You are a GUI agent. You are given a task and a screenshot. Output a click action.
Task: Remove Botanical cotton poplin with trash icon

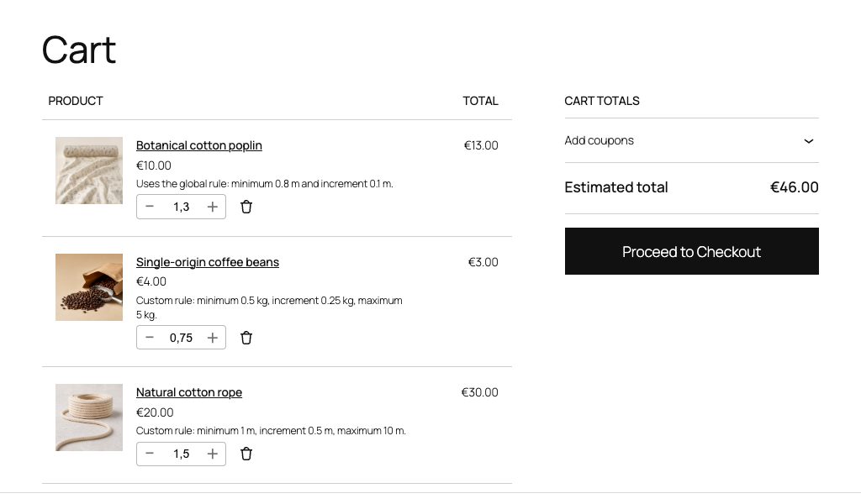coord(246,207)
